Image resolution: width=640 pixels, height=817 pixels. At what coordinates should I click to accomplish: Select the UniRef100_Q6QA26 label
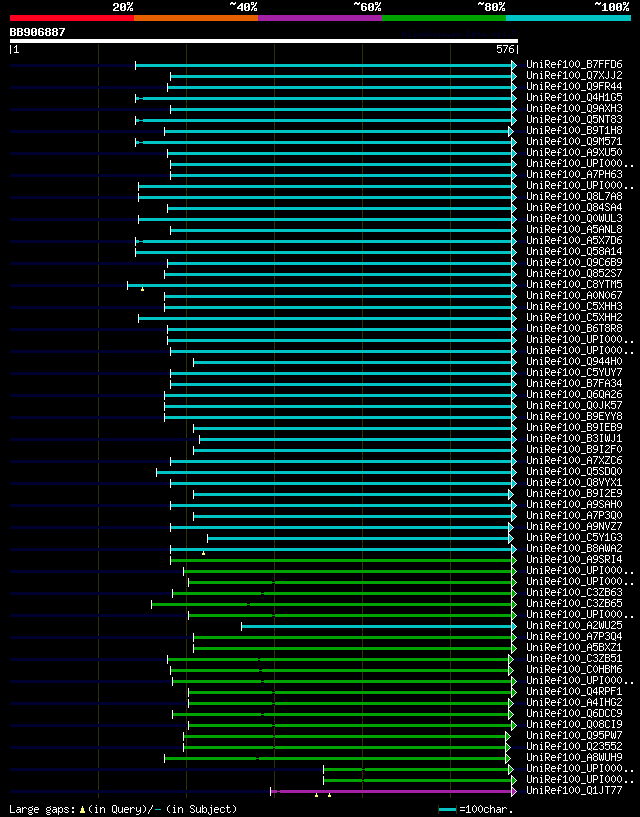click(x=574, y=394)
